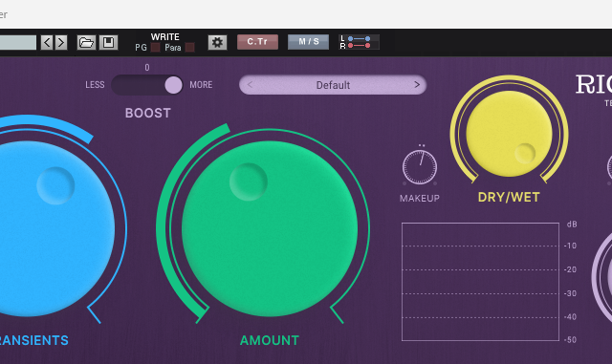
Task: Click the yellow Dry/Wet knob
Action: [x=509, y=134]
